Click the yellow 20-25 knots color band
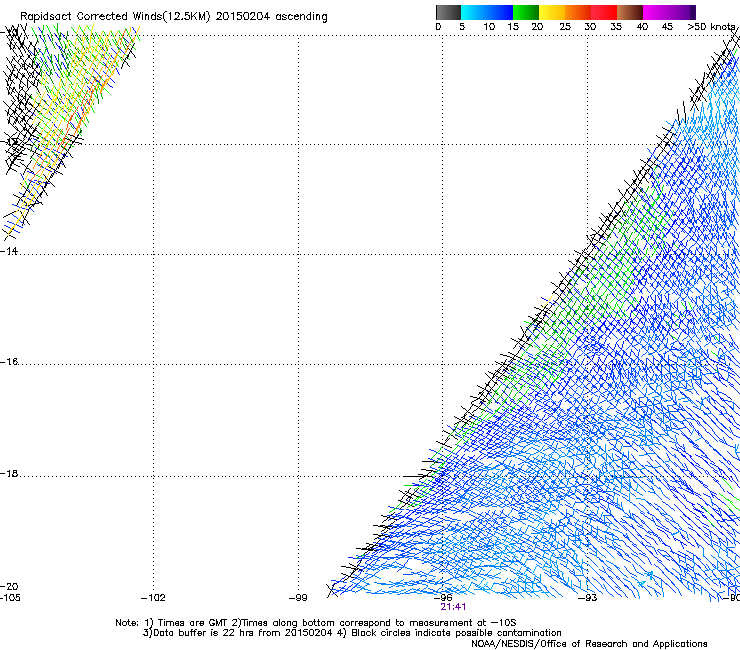This screenshot has height=650, width=740. tap(552, 12)
